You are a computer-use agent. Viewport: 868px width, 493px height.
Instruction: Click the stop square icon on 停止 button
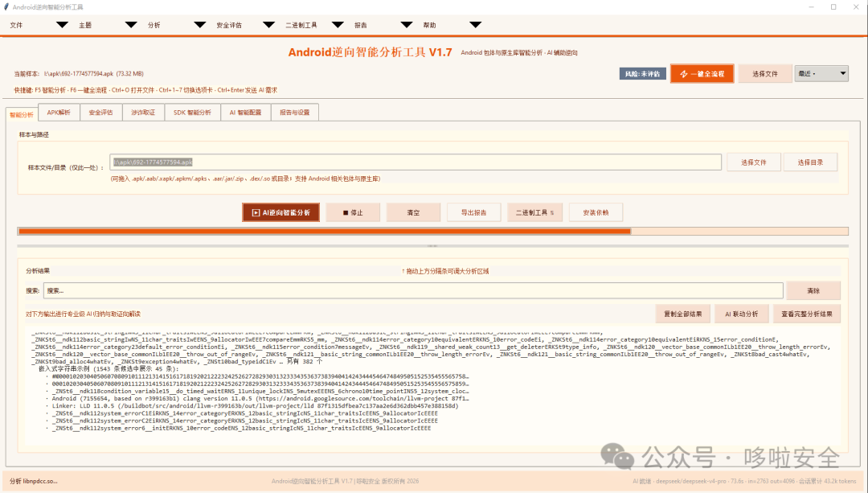coord(346,212)
